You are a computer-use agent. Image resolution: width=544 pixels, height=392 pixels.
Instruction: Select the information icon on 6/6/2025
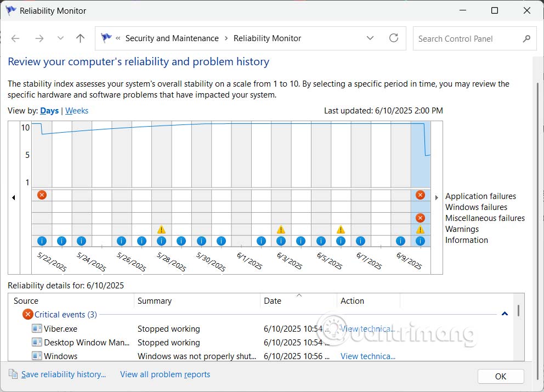point(341,241)
